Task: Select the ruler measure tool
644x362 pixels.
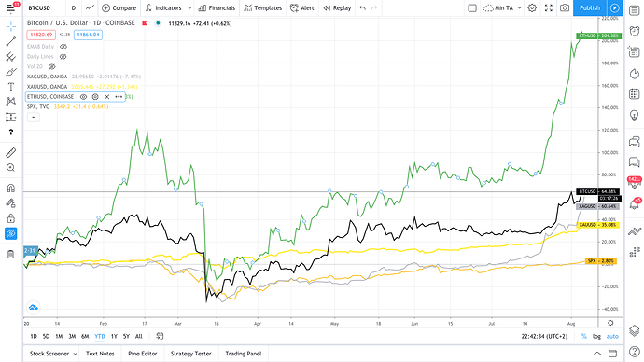Action: click(x=11, y=152)
